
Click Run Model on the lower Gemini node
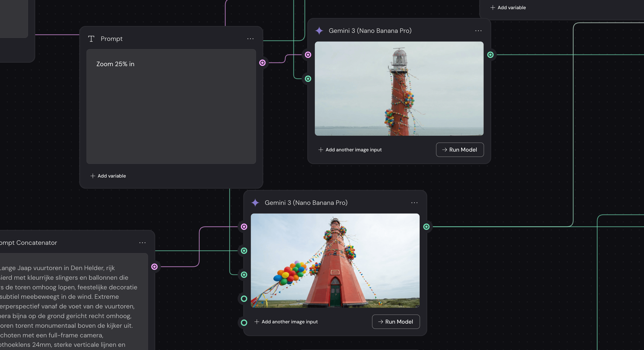tap(396, 322)
